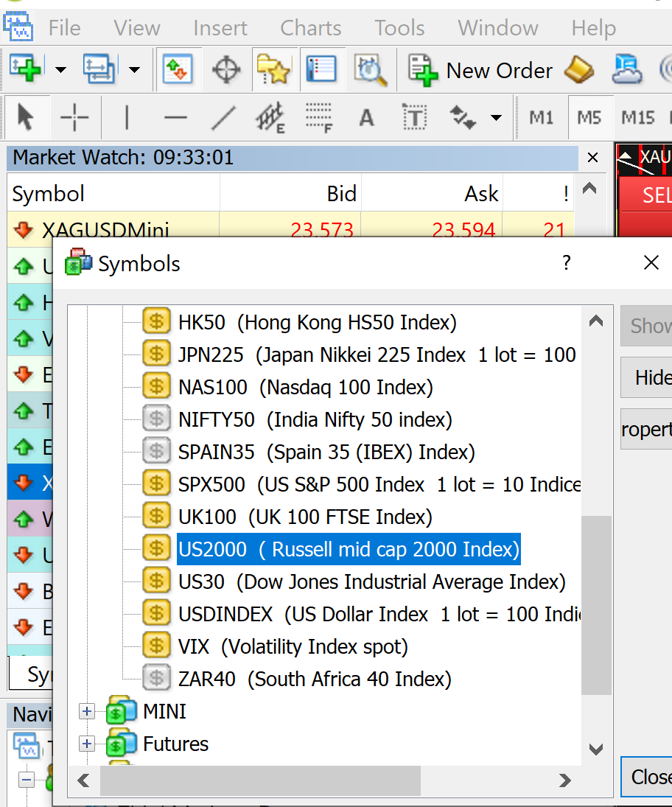Screen dimensions: 672x807
Task: Switch chart to M1 timeframe
Action: pyautogui.click(x=542, y=118)
